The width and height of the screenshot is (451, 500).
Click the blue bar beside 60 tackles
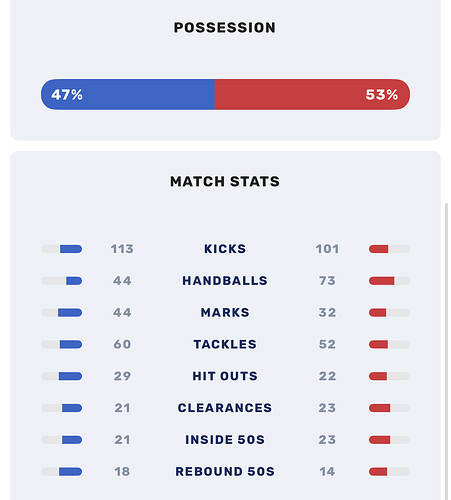click(71, 344)
